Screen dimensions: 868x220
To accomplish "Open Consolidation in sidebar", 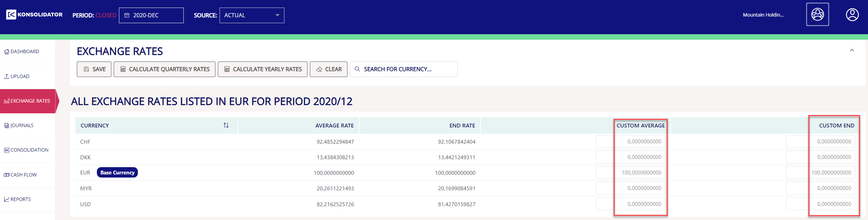I will click(28, 150).
